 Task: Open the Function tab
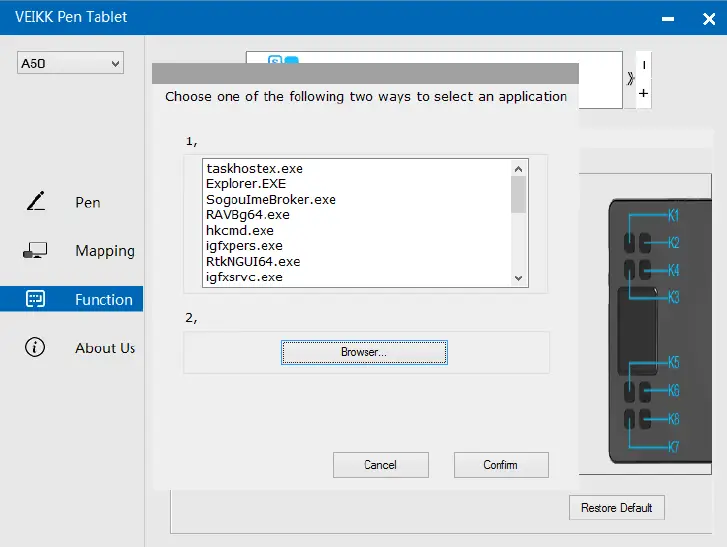[x=71, y=299]
